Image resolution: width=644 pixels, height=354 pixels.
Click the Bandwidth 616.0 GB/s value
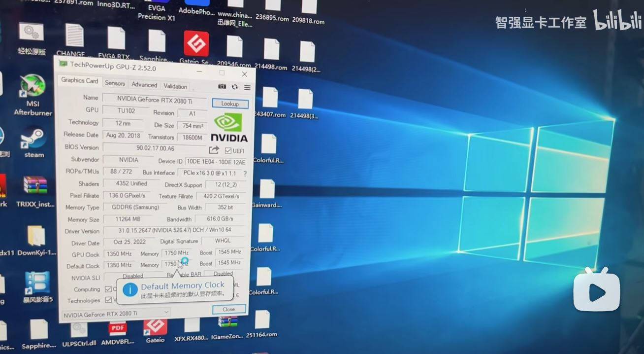pyautogui.click(x=221, y=219)
